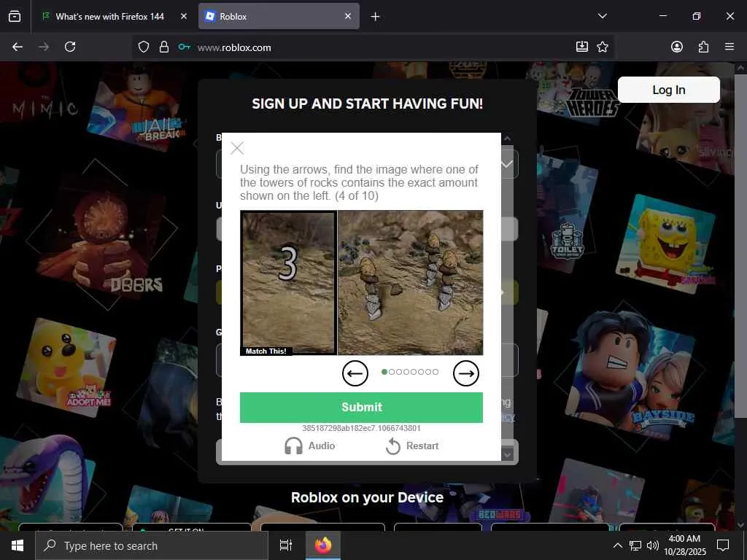Screen dimensions: 747x560
Task: Open Task View on the taskbar
Action: tap(286, 545)
